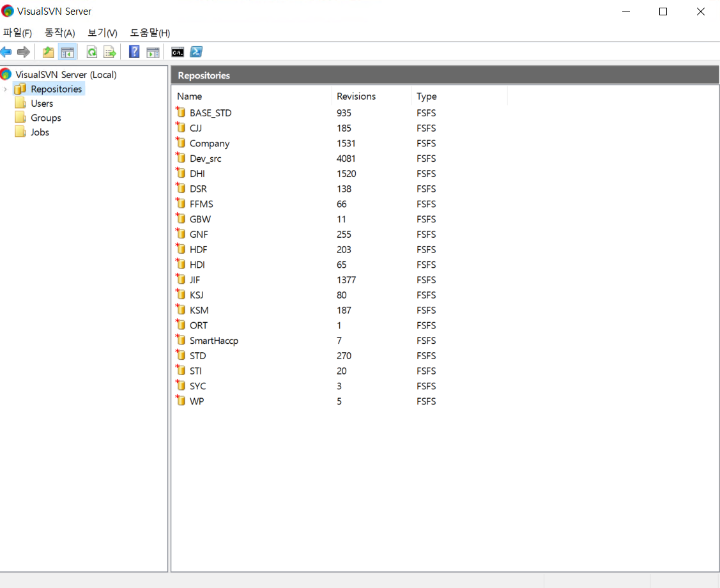Launch the PowerShell toolbar icon
The width and height of the screenshot is (720, 588).
tap(197, 52)
